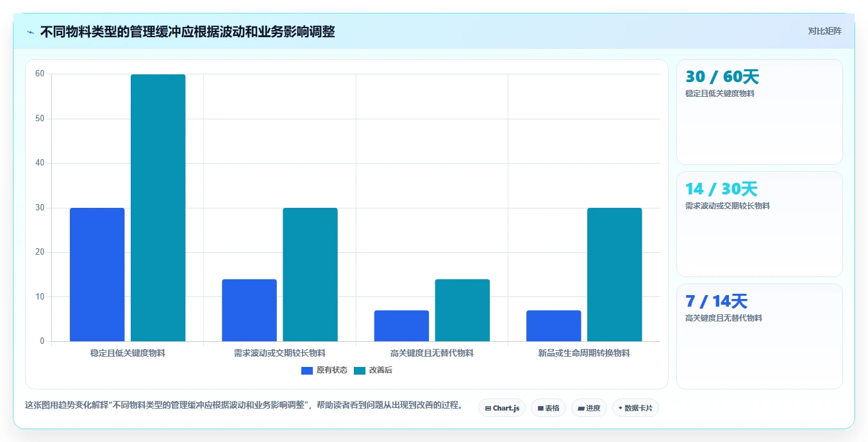Click the Chart.js tag chip
Viewport: 868px width, 442px height.
tap(502, 408)
